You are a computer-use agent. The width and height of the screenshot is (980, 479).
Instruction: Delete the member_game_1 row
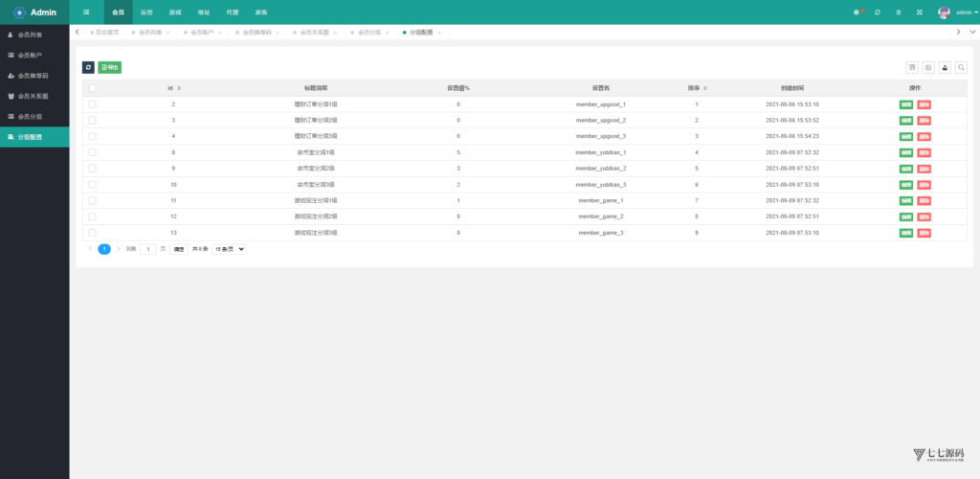click(924, 201)
